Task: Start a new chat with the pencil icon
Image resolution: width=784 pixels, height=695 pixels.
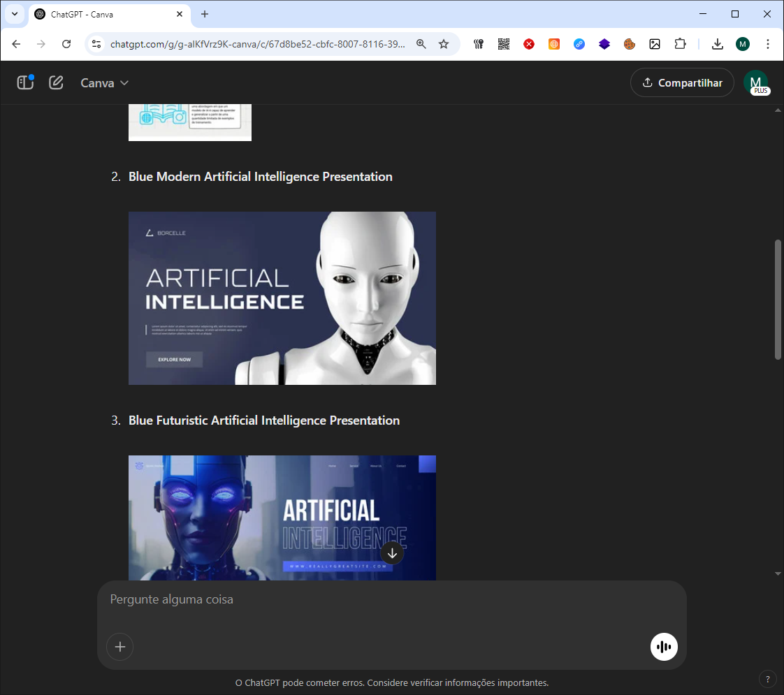Action: point(56,82)
